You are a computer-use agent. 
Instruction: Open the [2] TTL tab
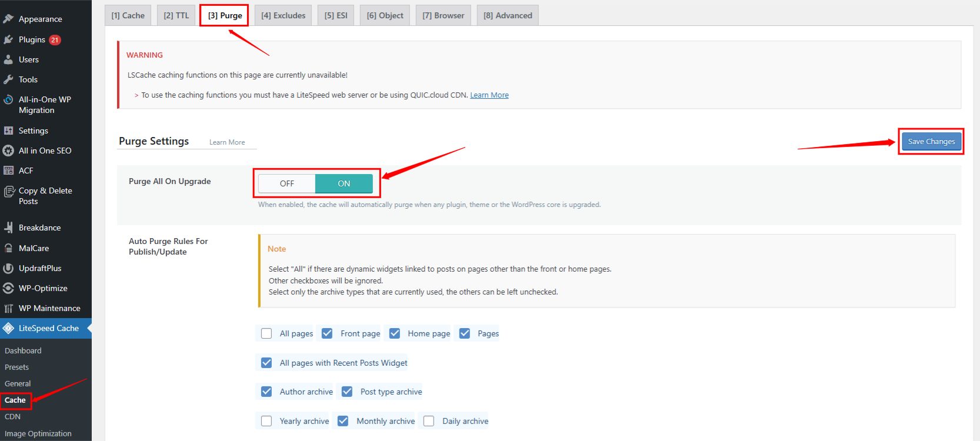point(176,15)
